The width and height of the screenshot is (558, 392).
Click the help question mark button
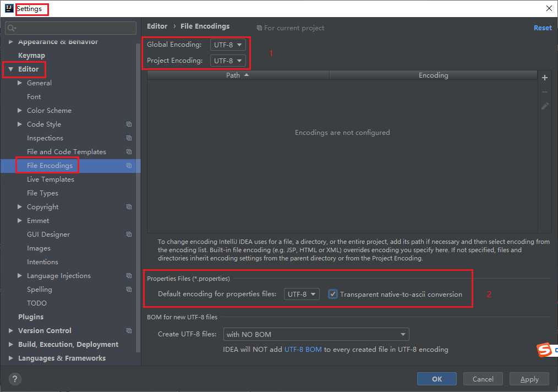pyautogui.click(x=15, y=379)
